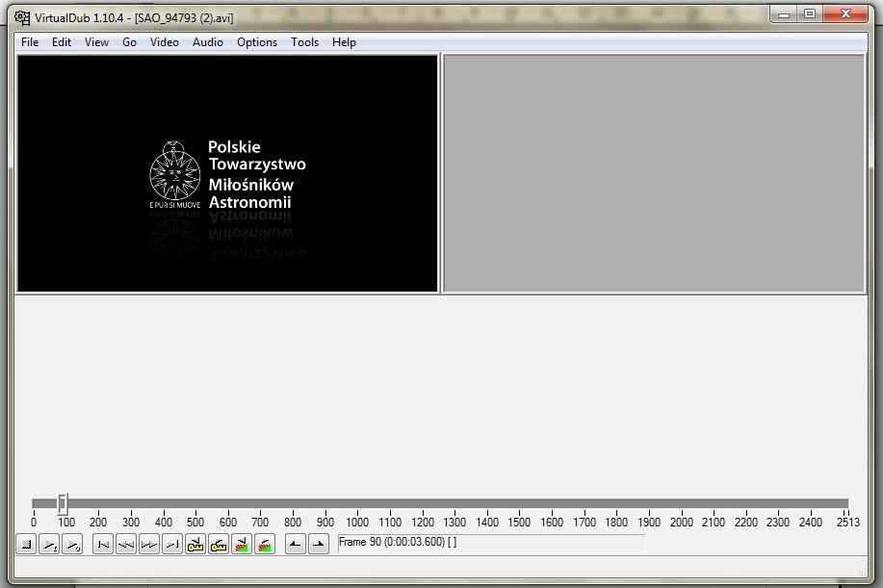Viewport: 883px width, 588px height.
Task: Click the input video pane with PTMA logo
Action: click(227, 173)
